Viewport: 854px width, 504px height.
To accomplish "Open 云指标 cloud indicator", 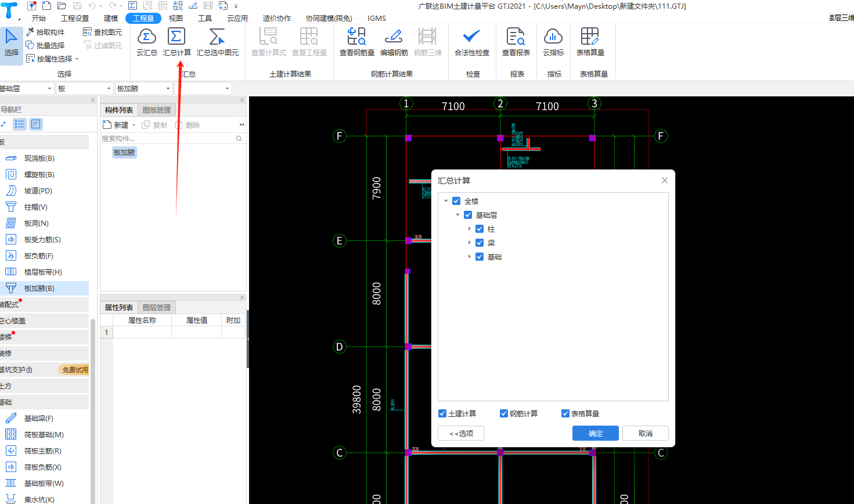I will (x=553, y=42).
